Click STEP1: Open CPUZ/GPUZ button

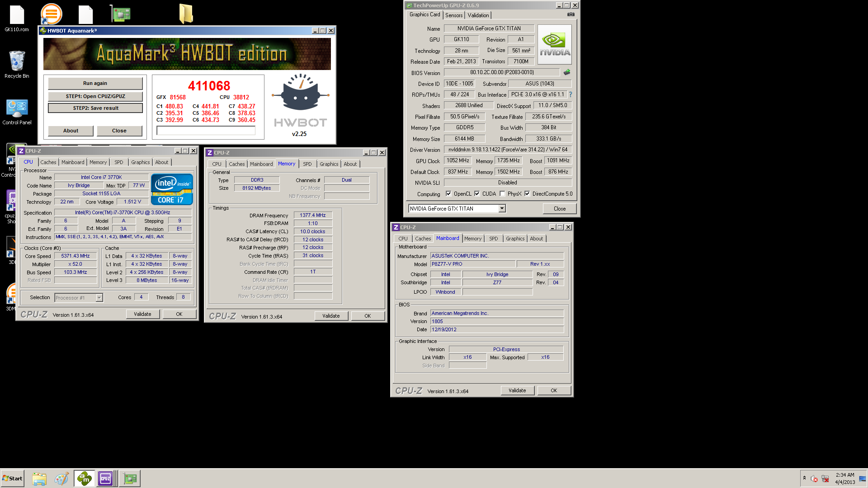tap(95, 96)
